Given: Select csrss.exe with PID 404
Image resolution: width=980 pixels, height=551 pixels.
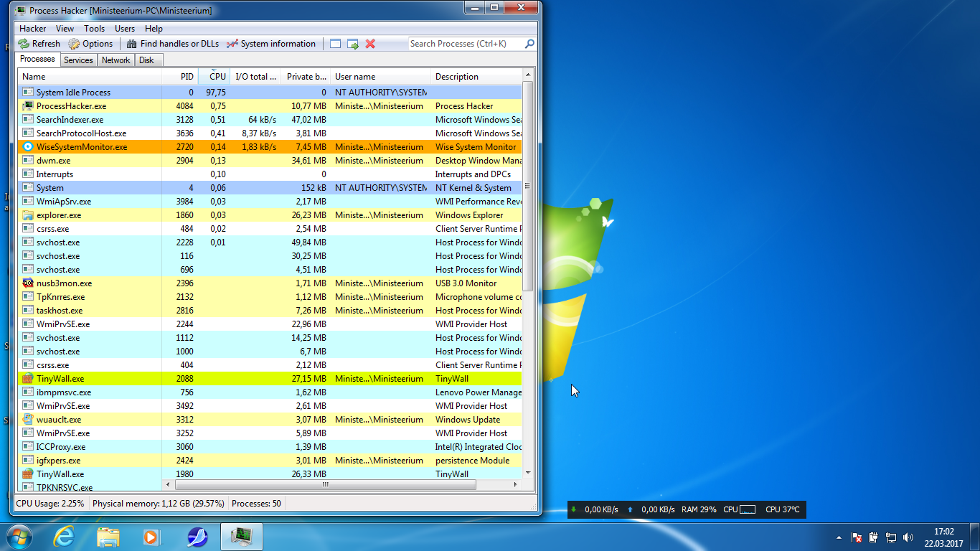Looking at the screenshot, I should [x=270, y=365].
